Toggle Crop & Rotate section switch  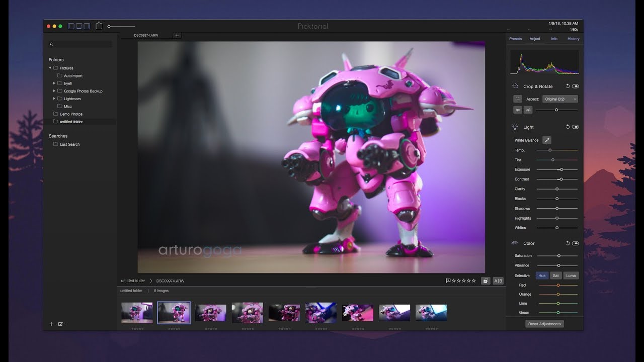tap(575, 86)
